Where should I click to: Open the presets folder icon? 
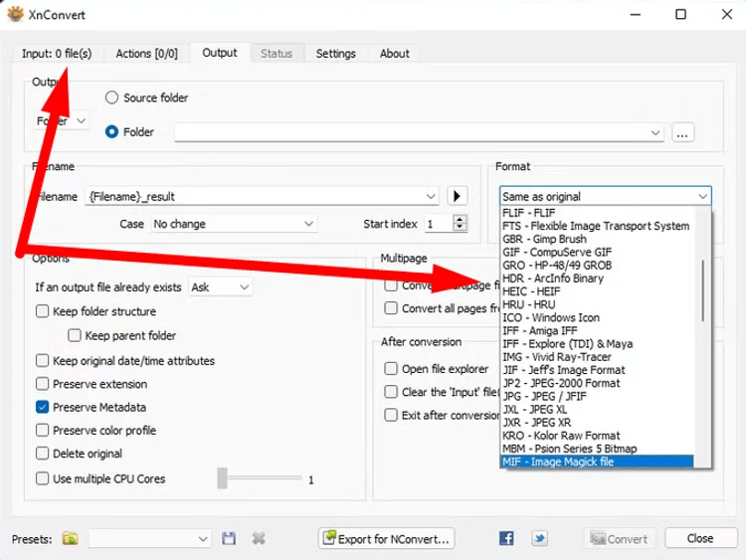point(70,538)
